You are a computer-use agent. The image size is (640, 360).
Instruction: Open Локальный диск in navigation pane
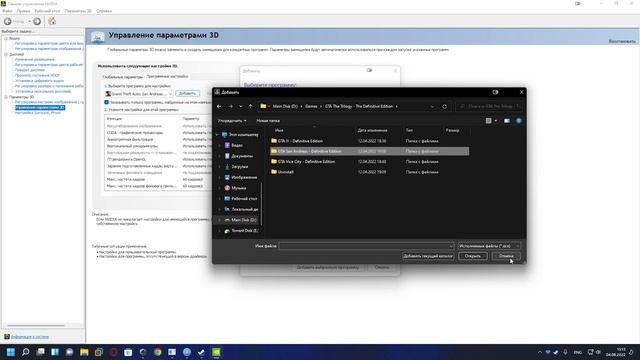pos(244,209)
